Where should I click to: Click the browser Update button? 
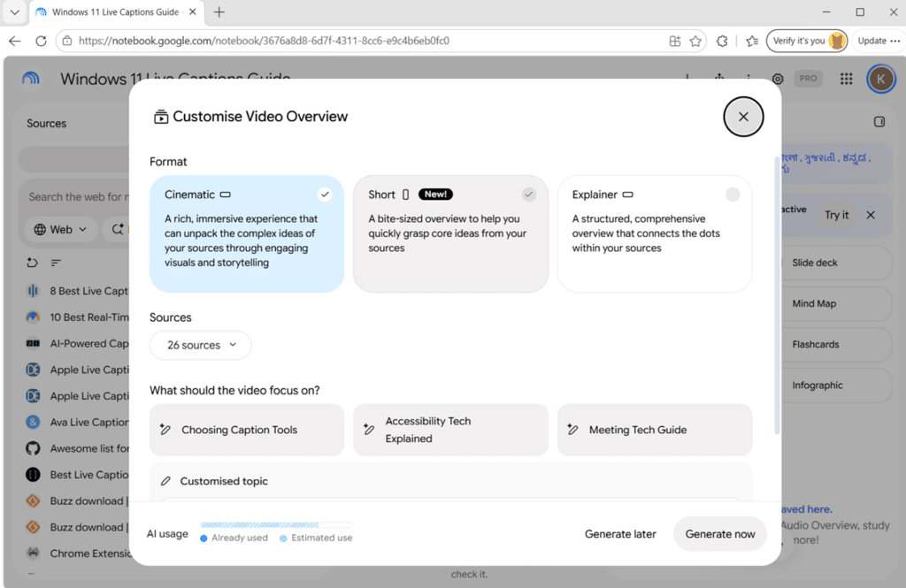[x=879, y=41]
